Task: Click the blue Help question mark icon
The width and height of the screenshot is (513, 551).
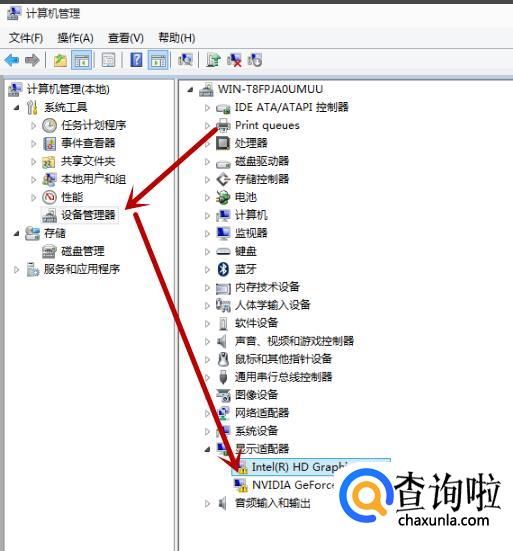Action: (136, 60)
